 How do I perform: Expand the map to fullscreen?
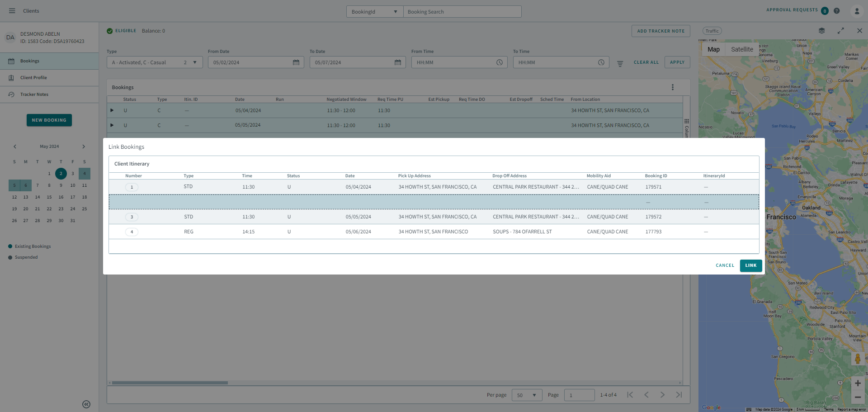point(841,31)
